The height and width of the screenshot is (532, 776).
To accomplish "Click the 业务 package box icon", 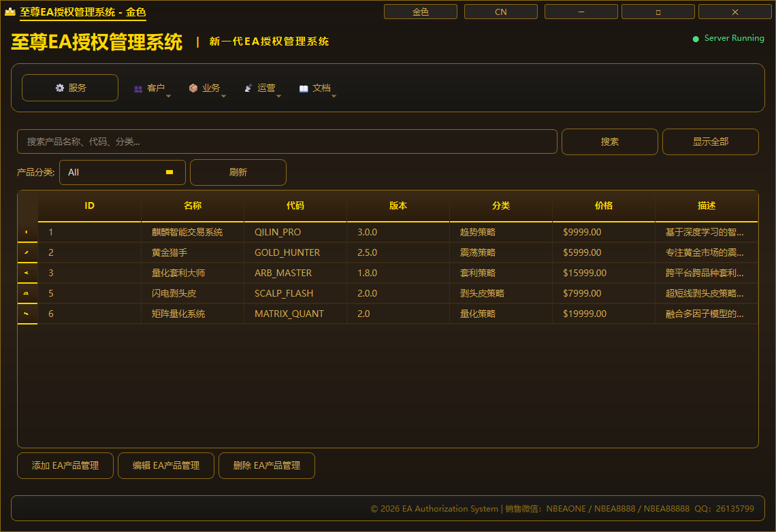I will (x=193, y=88).
